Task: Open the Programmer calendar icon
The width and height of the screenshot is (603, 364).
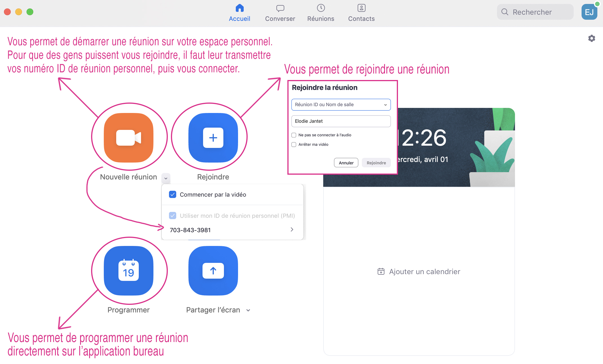Action: (129, 270)
